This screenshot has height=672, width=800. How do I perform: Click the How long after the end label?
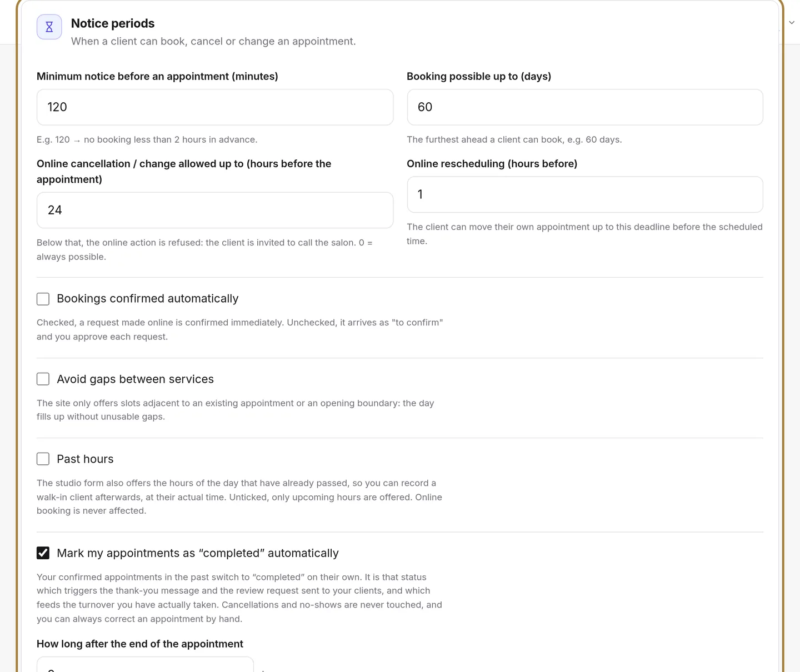[x=140, y=644]
